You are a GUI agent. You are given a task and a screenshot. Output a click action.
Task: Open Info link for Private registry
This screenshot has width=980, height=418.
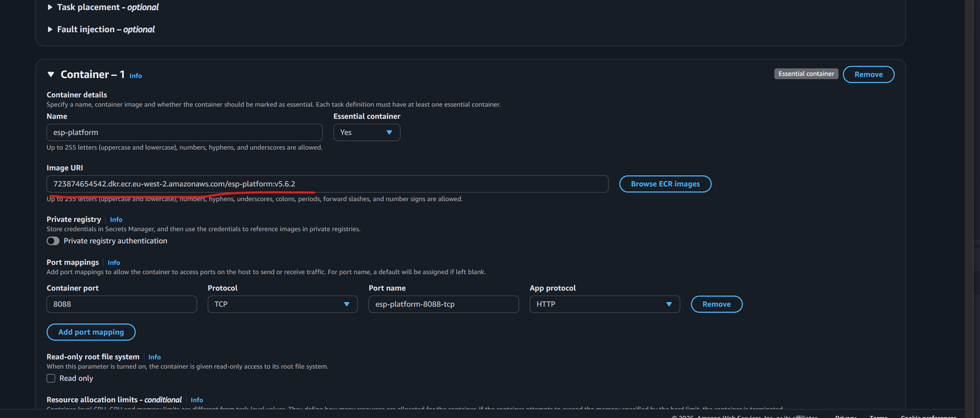click(116, 220)
